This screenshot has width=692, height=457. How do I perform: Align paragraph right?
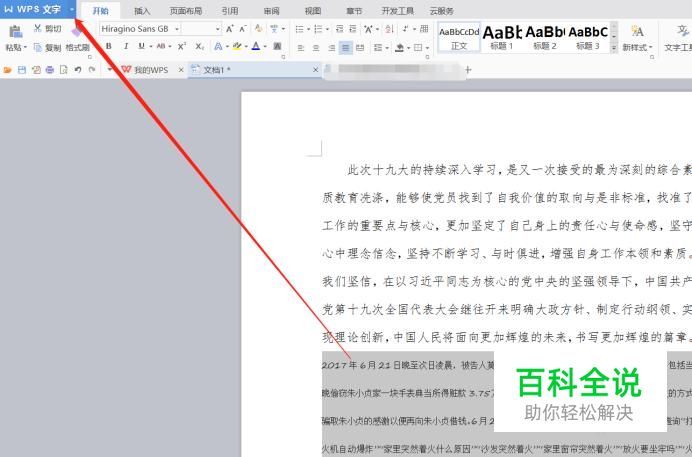pos(331,47)
